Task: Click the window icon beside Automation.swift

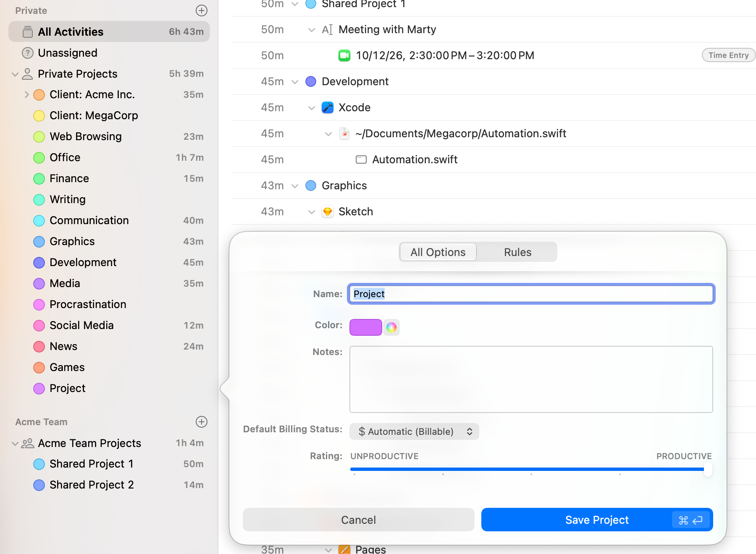Action: point(361,159)
